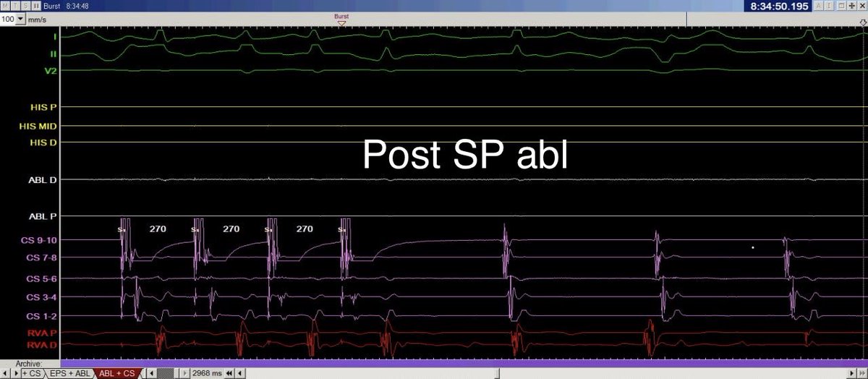Select the CS 3-4 channel label

click(x=42, y=297)
